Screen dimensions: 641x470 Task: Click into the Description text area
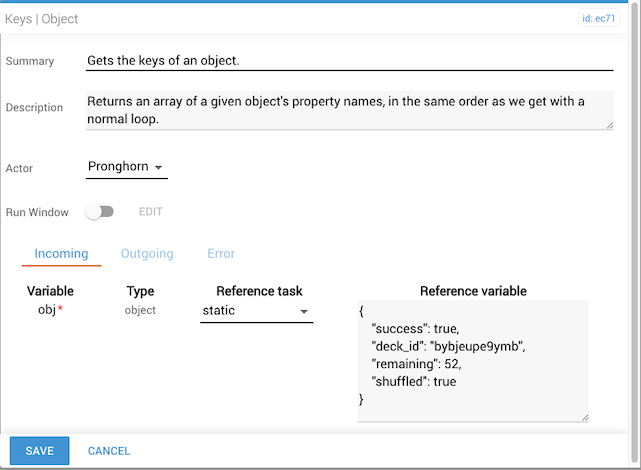[349, 110]
